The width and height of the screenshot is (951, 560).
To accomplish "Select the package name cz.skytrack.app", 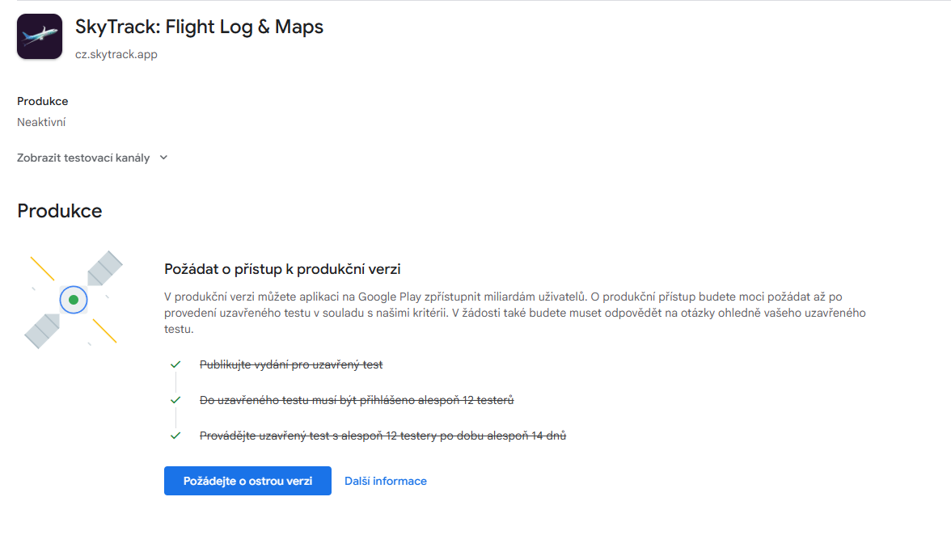I will coord(116,55).
